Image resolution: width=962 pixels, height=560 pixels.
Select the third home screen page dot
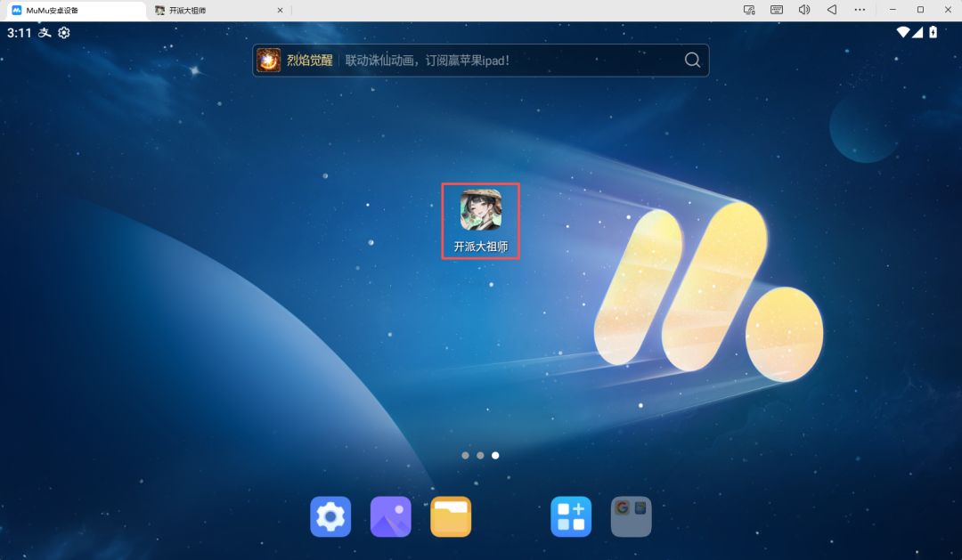click(495, 455)
